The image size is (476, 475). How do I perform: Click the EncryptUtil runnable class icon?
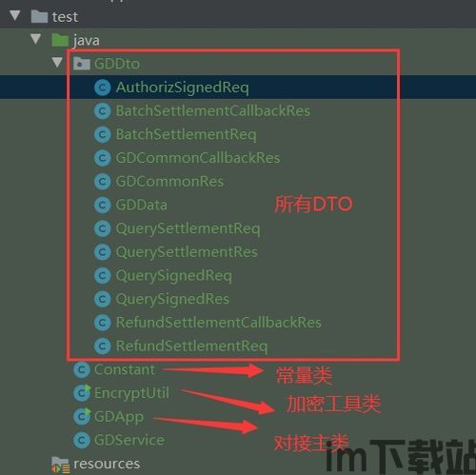point(82,393)
